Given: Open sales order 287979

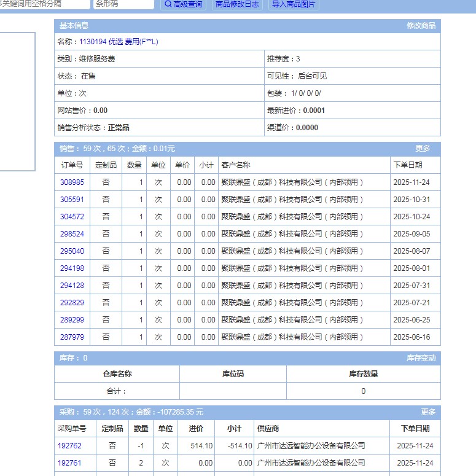Looking at the screenshot, I should (x=72, y=337).
